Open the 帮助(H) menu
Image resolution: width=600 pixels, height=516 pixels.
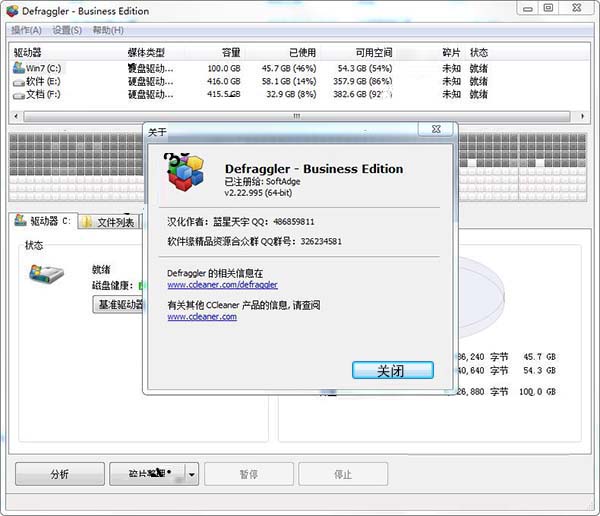(x=108, y=30)
